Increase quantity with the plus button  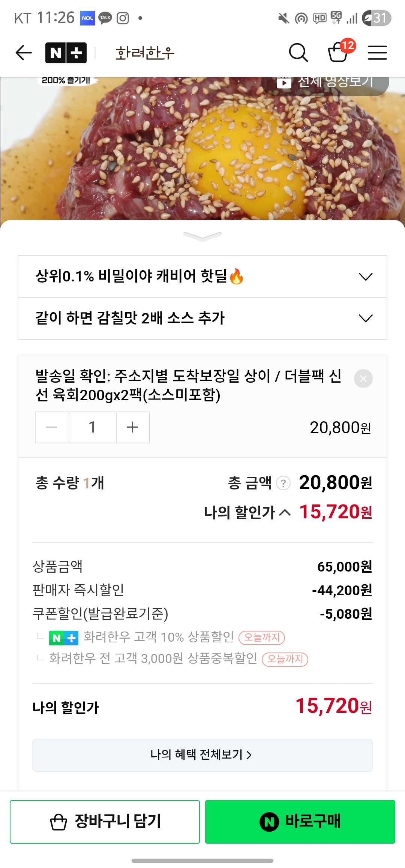(x=133, y=427)
